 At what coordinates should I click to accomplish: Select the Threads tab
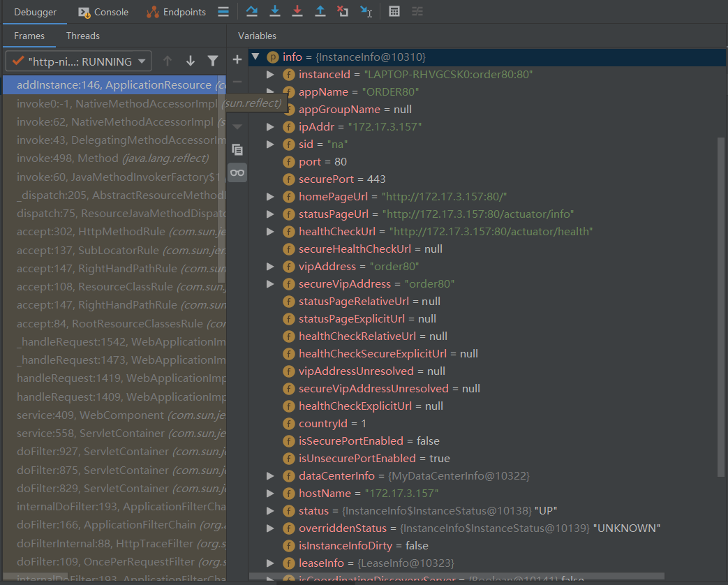click(x=83, y=36)
